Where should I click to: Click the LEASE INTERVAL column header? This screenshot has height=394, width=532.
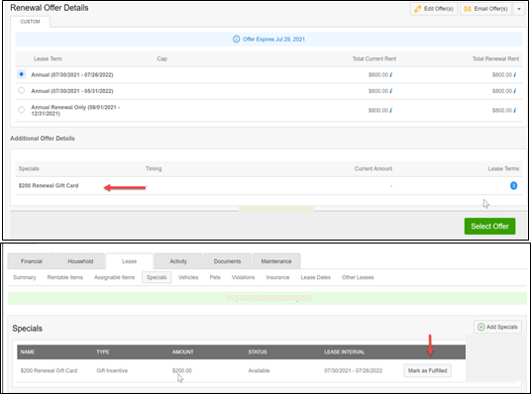click(x=345, y=352)
